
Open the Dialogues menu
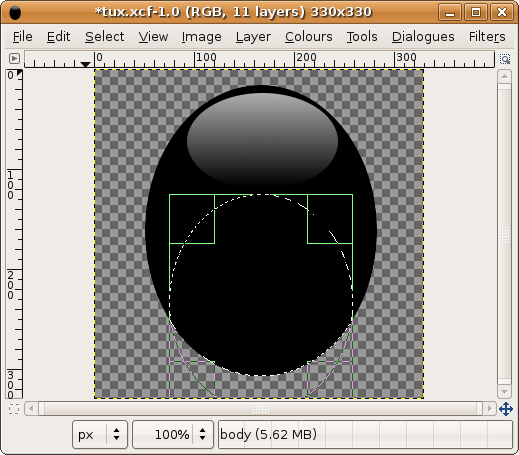[423, 37]
